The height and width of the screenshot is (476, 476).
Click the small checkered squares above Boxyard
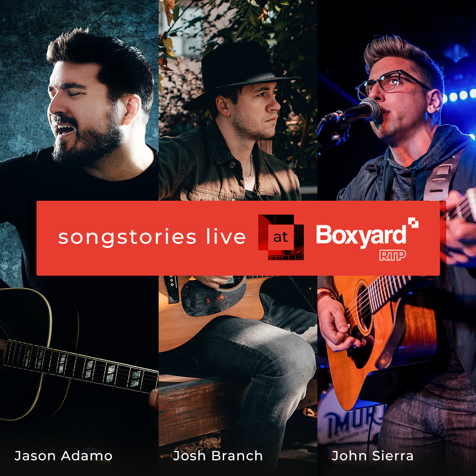click(413, 223)
